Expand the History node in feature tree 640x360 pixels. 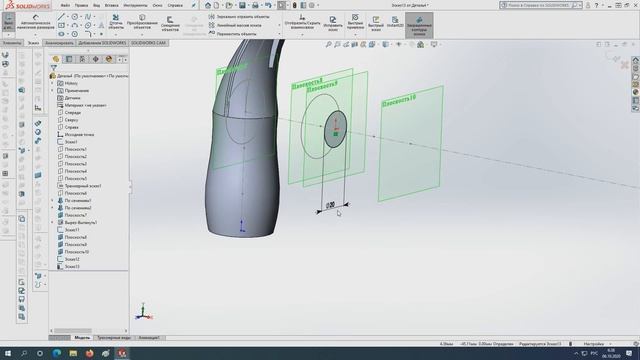pos(52,83)
